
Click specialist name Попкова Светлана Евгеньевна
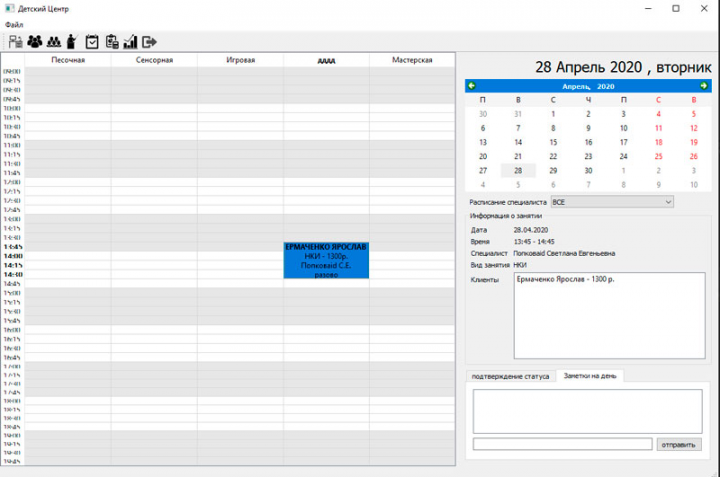564,253
